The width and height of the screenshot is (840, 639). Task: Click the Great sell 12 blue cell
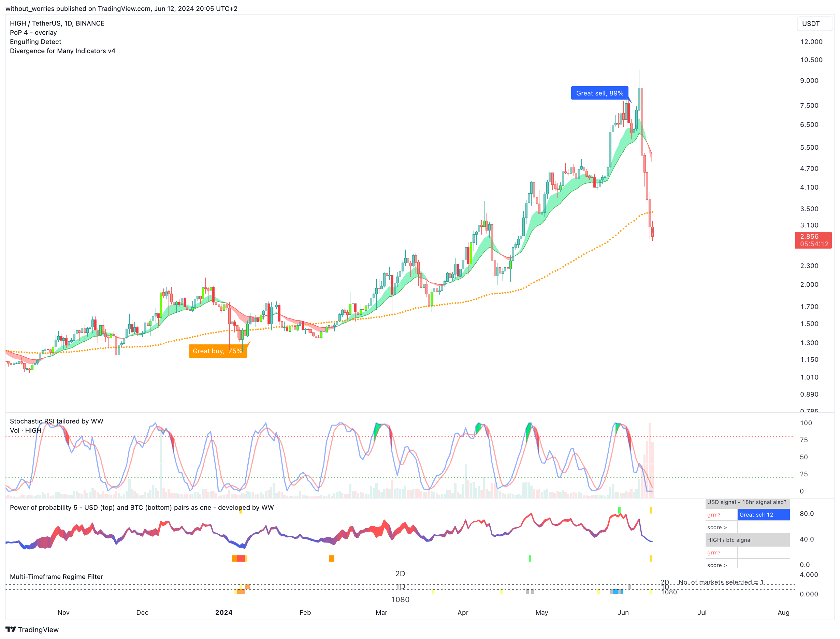coord(764,515)
